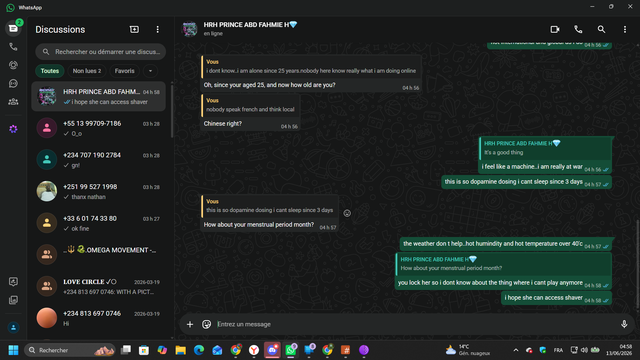Open the Task View taskbar icon
The image size is (640, 360).
(x=126, y=350)
